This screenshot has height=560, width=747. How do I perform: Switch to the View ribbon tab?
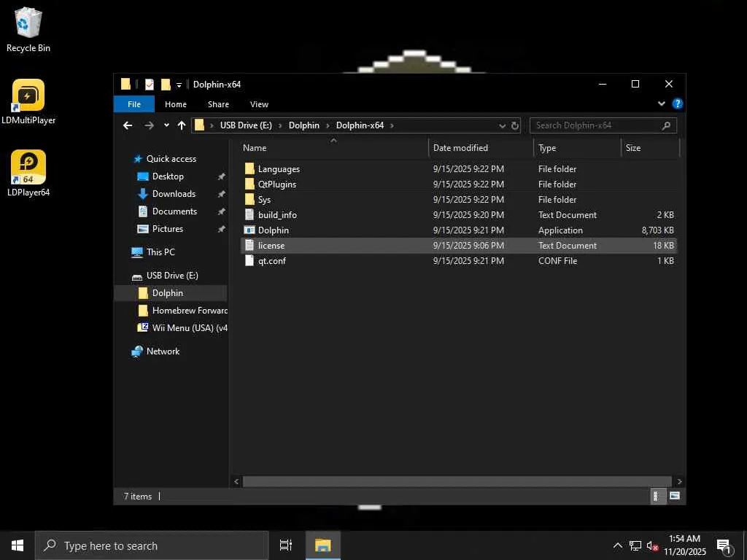[259, 104]
